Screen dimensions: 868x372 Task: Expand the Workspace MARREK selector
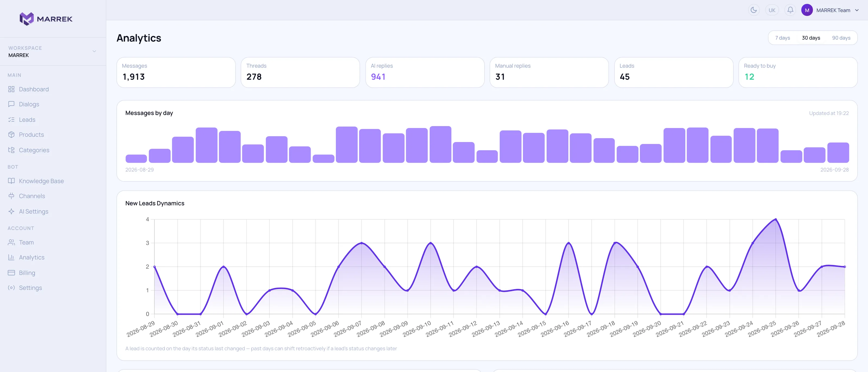pyautogui.click(x=53, y=52)
